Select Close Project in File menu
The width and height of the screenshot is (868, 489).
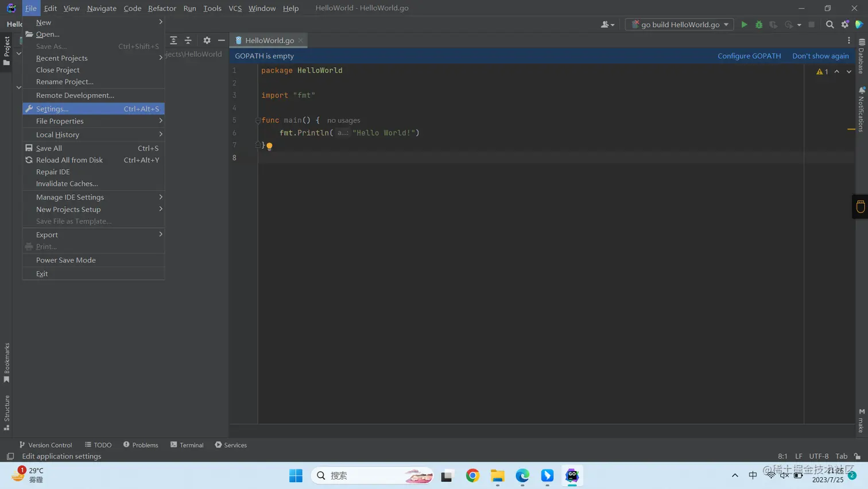pos(94,70)
